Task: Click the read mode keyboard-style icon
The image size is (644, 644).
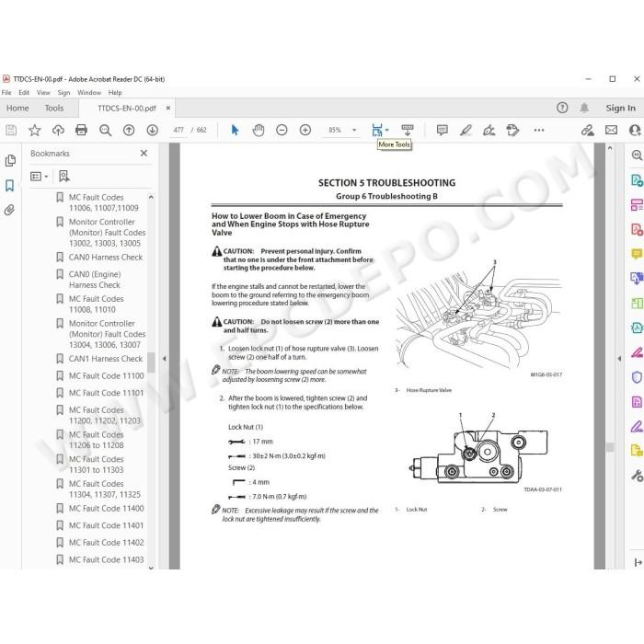Action: [x=408, y=131]
